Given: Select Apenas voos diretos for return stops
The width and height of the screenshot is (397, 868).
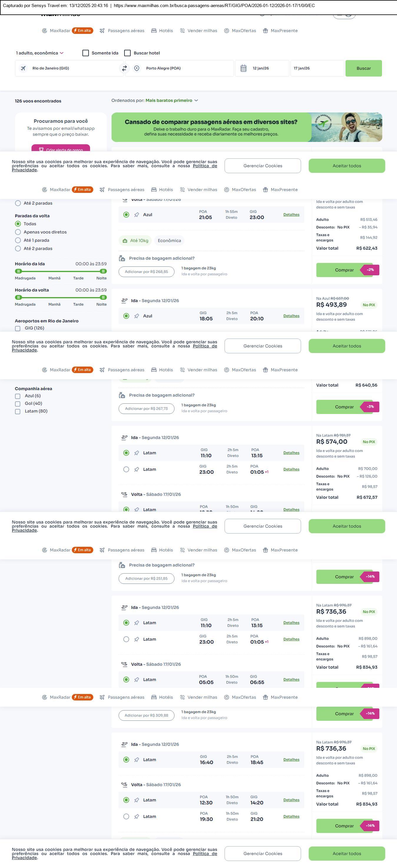Looking at the screenshot, I should [x=18, y=232].
